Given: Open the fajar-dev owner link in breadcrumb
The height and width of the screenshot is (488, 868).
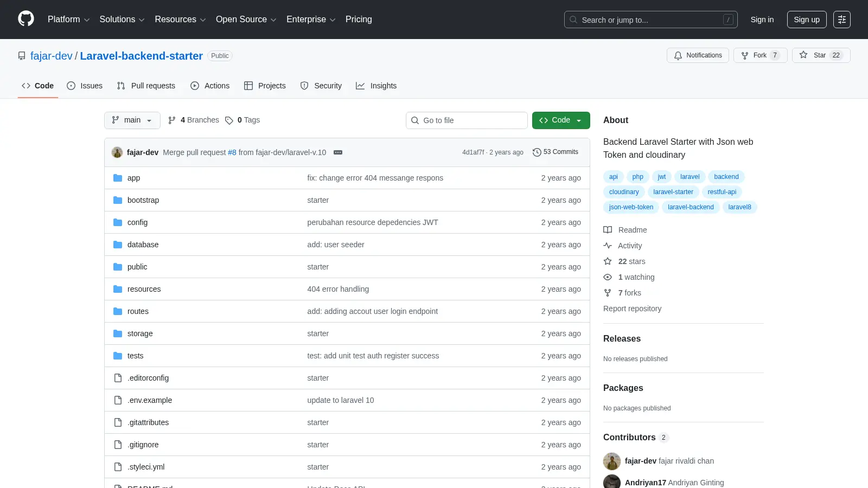Looking at the screenshot, I should 52,56.
